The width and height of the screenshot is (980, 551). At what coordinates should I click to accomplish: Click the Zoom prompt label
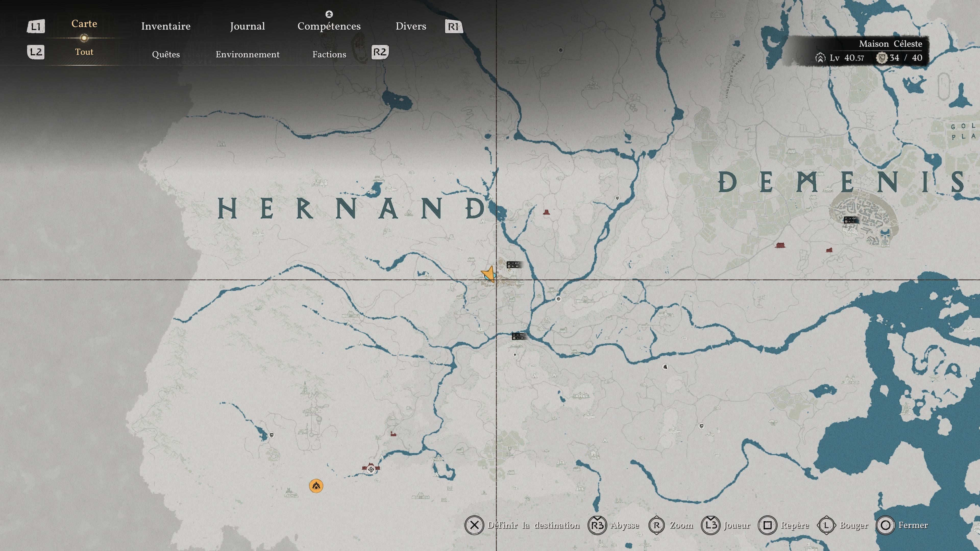point(681,525)
